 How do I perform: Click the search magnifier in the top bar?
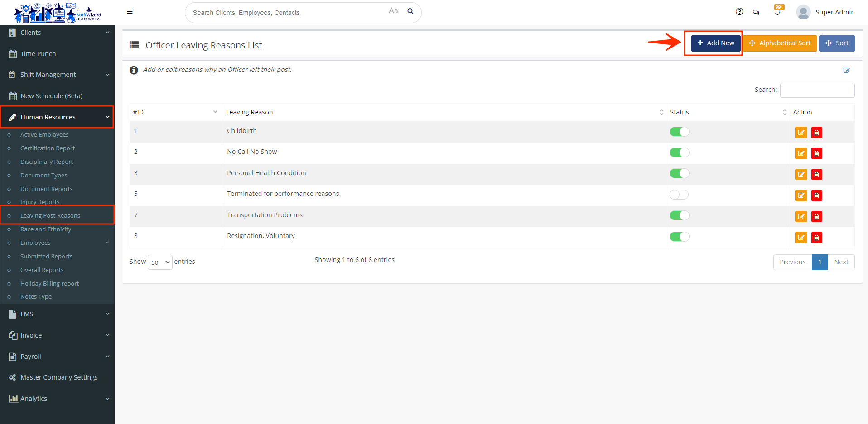click(410, 11)
